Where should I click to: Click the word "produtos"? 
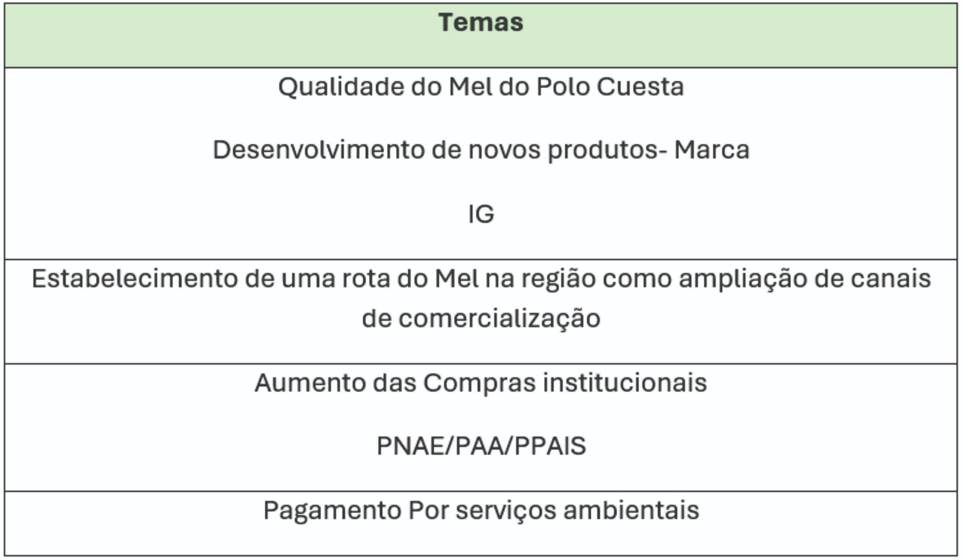pyautogui.click(x=604, y=150)
